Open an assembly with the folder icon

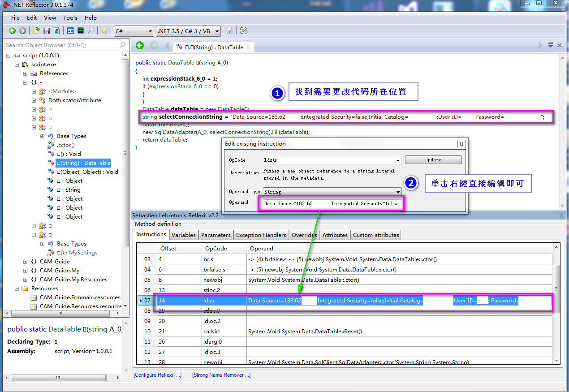point(36,31)
